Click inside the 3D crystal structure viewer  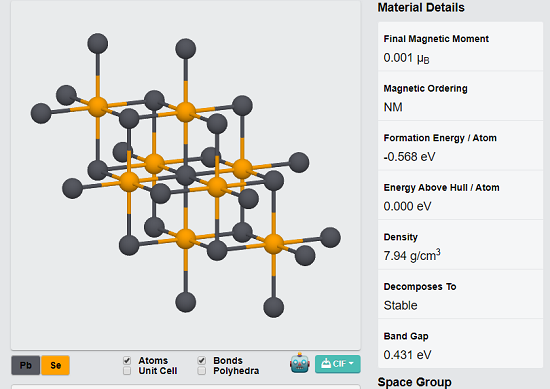(186, 175)
